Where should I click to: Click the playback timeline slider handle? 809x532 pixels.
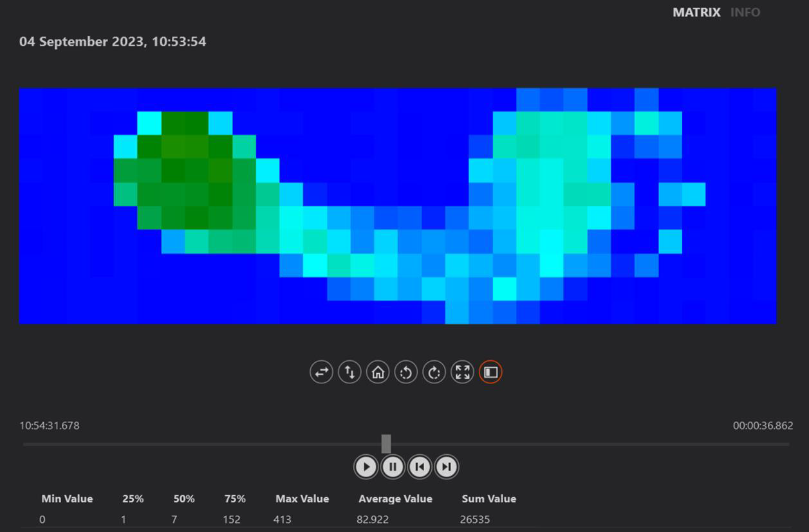(386, 444)
